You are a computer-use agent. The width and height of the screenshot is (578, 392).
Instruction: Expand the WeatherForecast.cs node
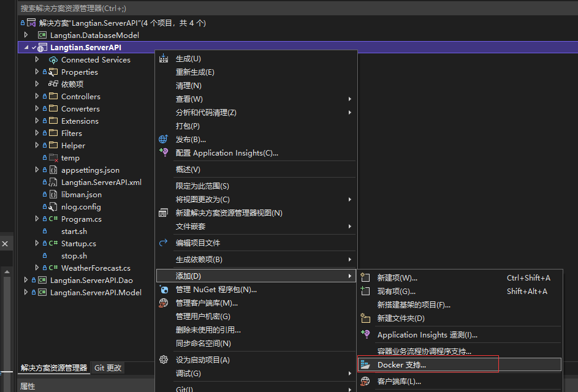(x=37, y=268)
